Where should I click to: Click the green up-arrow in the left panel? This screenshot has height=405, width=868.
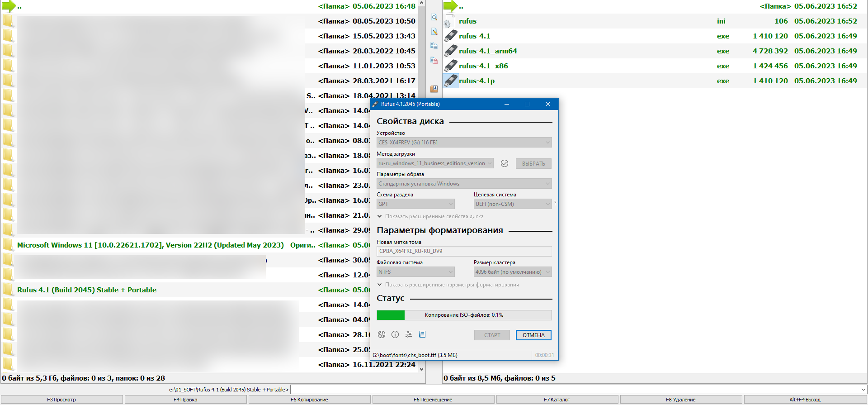point(9,6)
